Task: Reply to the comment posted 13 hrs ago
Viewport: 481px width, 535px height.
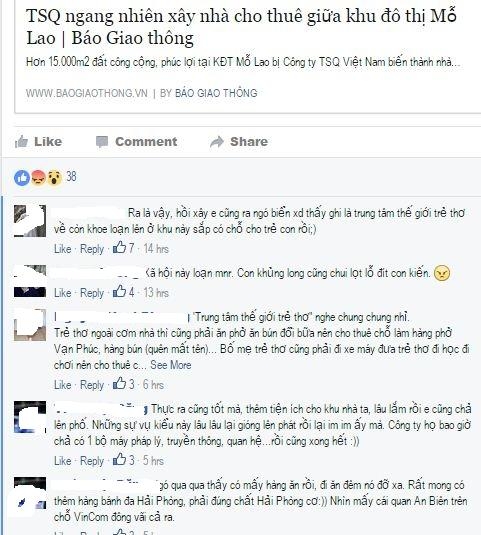Action: pos(91,293)
